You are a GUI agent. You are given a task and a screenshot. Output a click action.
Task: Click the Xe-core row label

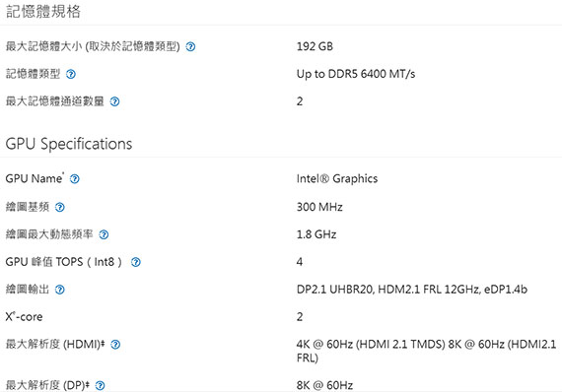point(24,317)
